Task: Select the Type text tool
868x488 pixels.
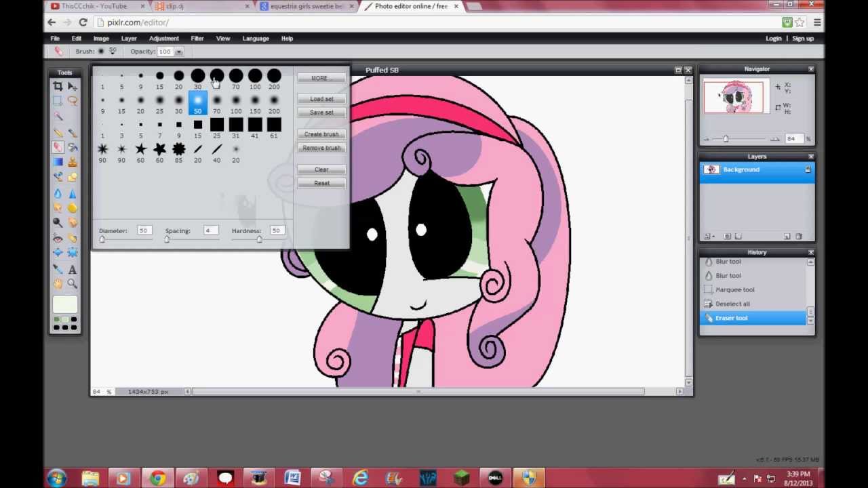Action: point(72,269)
